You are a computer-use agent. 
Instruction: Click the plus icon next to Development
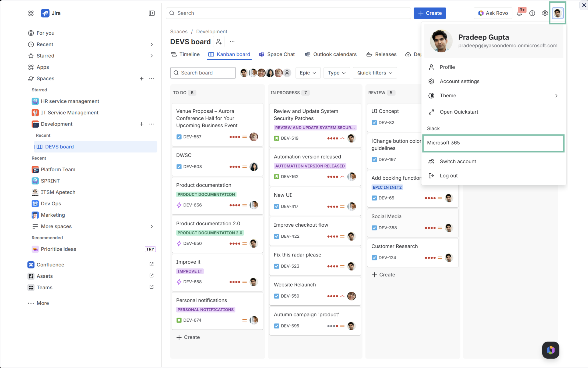142,124
